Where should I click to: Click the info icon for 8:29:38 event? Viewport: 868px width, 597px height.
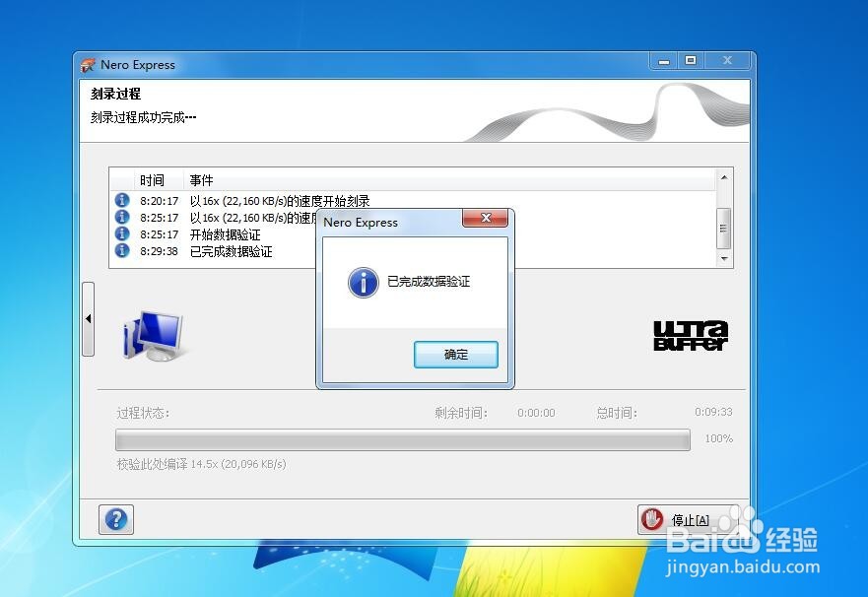pyautogui.click(x=122, y=250)
